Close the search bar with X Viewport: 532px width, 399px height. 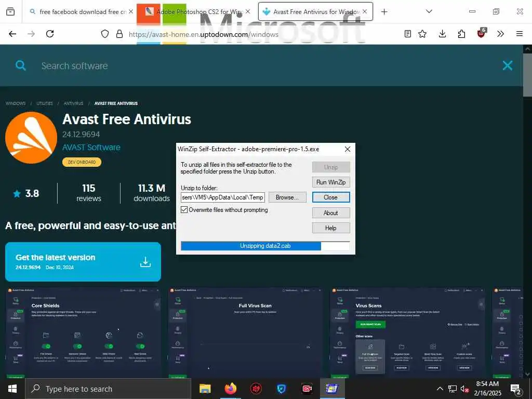[507, 65]
